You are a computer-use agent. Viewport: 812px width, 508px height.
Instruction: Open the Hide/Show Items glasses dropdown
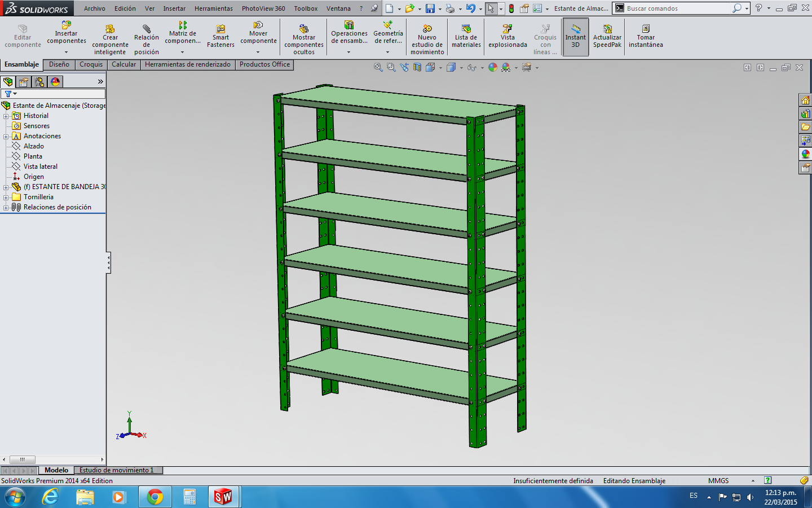[x=482, y=68]
